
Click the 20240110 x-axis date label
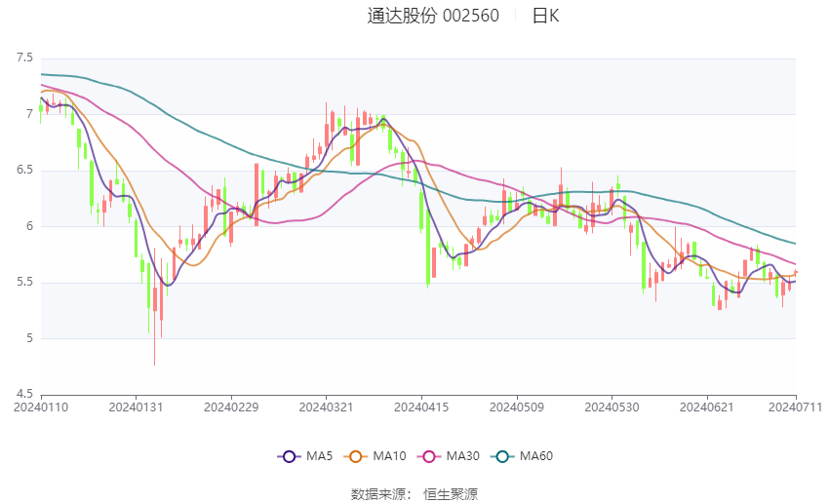pos(41,407)
